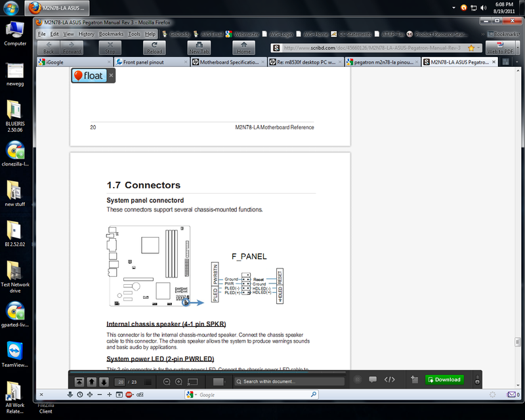Switch to the iGoogle tab
This screenshot has width=525, height=420.
click(74, 62)
